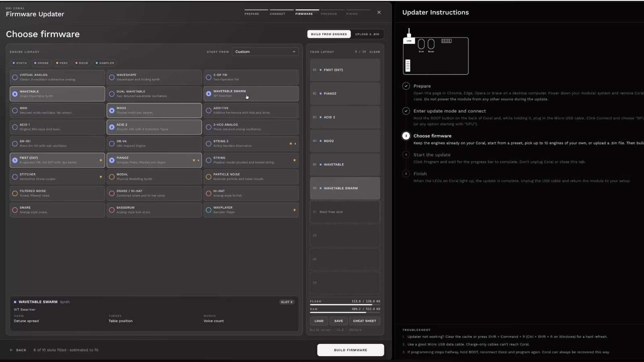644x362 pixels.
Task: Select the WAVETABLE SWARM layout slot 06
Action: click(x=345, y=188)
